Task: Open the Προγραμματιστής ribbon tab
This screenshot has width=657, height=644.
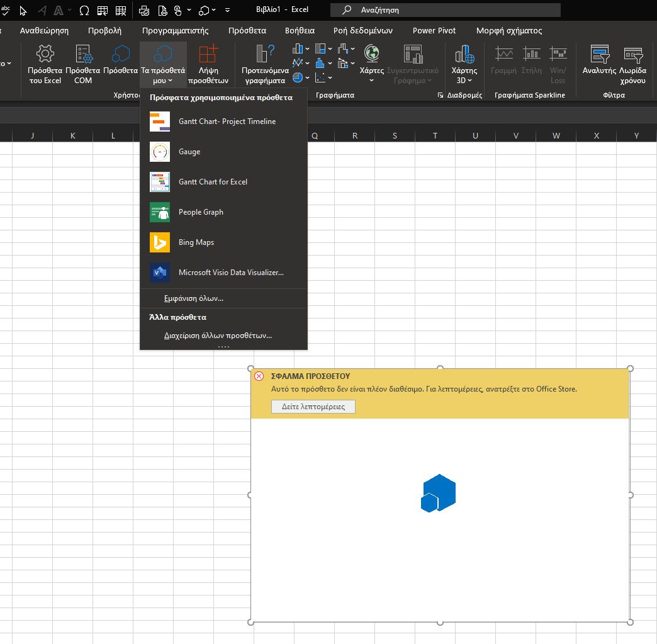Action: point(175,31)
